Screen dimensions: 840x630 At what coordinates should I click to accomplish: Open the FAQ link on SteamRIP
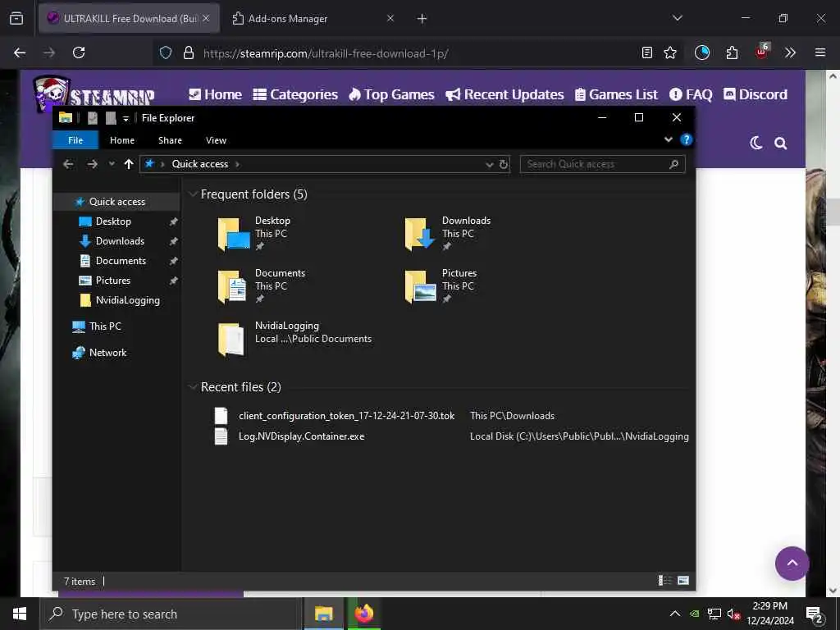(691, 94)
